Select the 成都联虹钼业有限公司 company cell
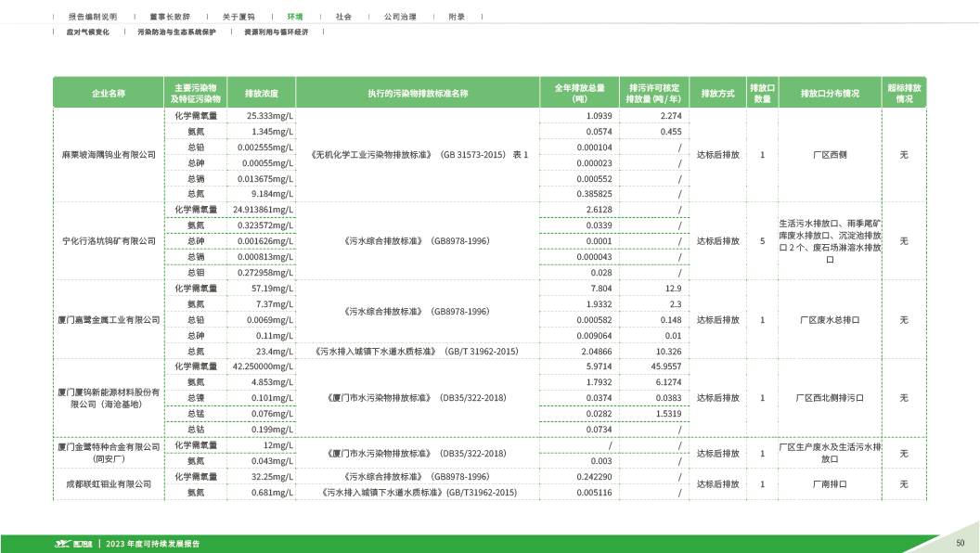Image resolution: width=980 pixels, height=553 pixels. pyautogui.click(x=109, y=484)
